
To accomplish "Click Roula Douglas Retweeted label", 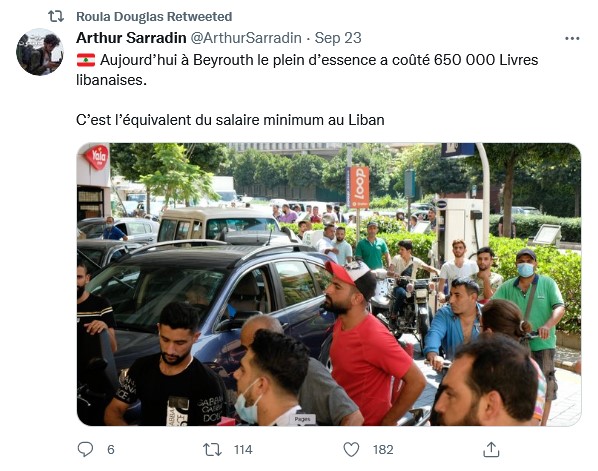I will (154, 16).
